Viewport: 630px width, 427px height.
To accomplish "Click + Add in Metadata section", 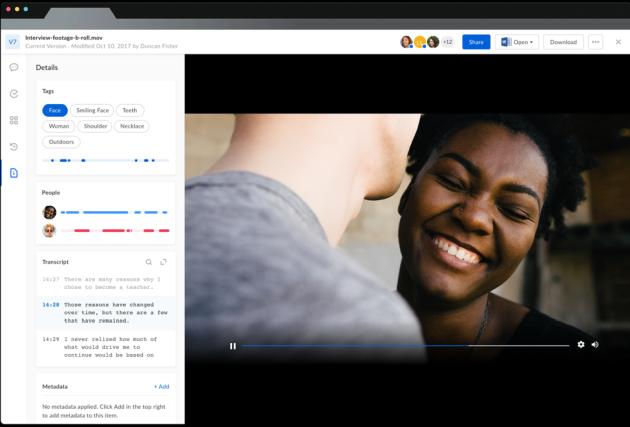I will 161,386.
